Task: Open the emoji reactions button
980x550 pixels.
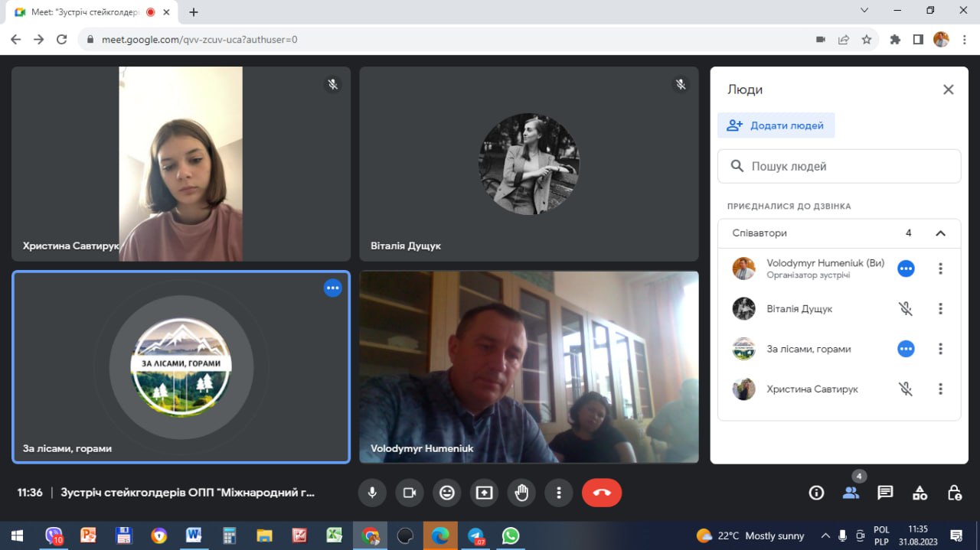Action: (446, 493)
